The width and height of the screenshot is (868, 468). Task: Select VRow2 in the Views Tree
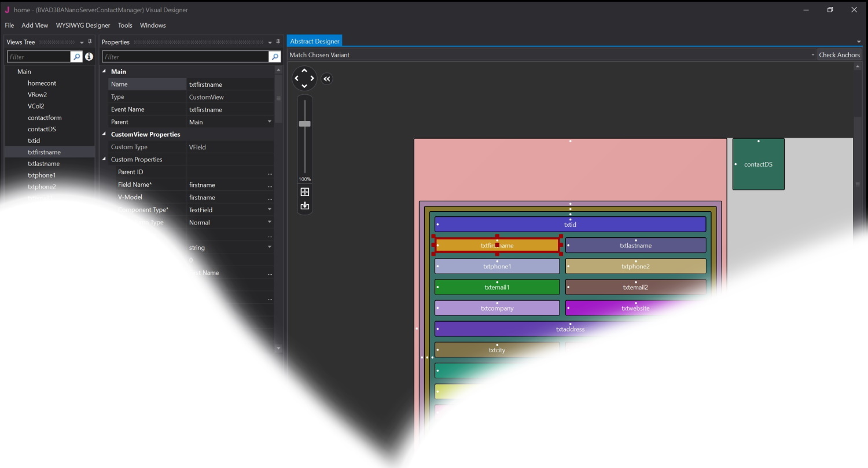[x=37, y=95]
